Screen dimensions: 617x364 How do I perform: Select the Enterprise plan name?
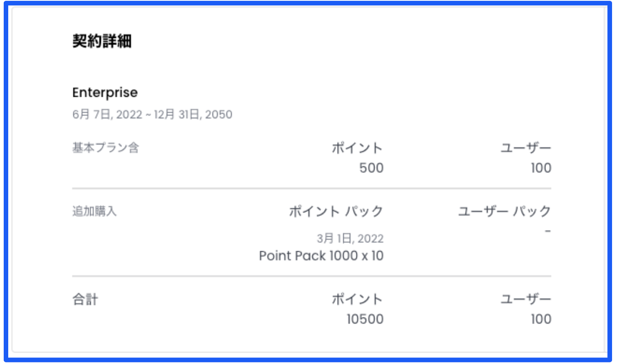coord(105,93)
